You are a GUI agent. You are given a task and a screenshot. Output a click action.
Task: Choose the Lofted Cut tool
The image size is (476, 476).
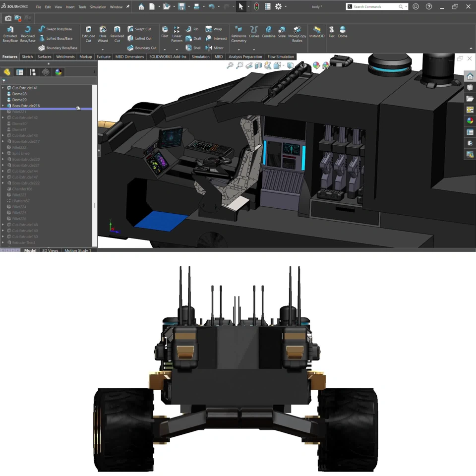139,38
